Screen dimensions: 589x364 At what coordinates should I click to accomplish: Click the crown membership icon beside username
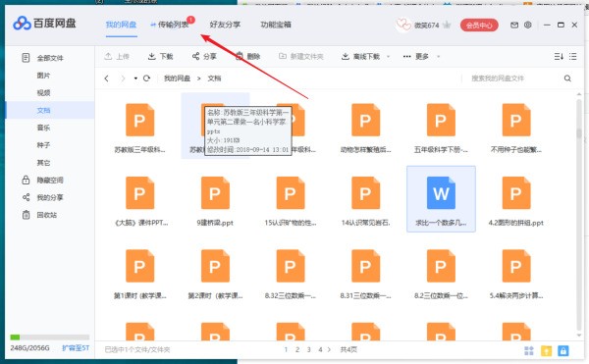[x=447, y=26]
